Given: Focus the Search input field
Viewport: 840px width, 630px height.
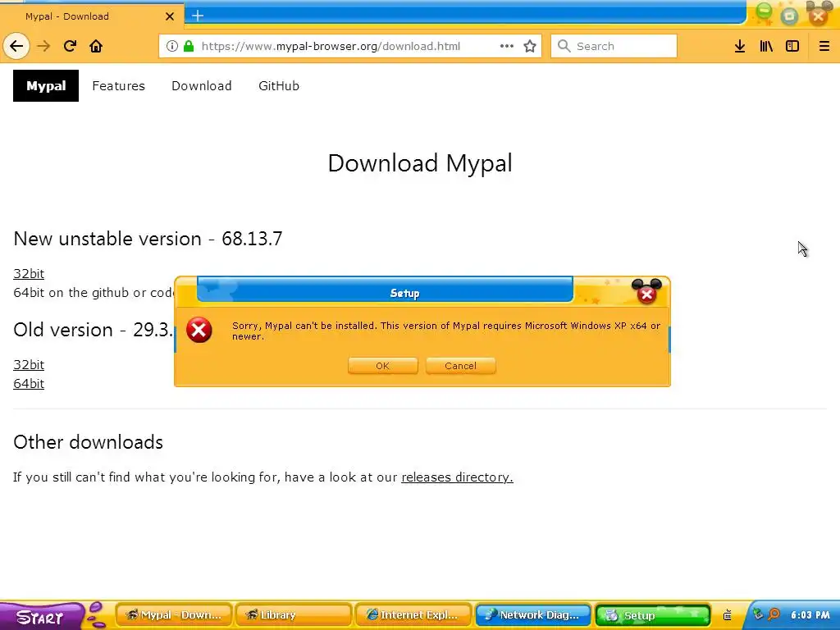Looking at the screenshot, I should (x=614, y=46).
